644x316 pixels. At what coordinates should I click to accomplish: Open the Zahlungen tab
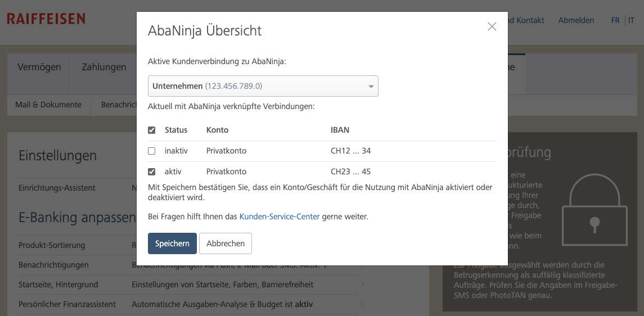[x=104, y=67]
